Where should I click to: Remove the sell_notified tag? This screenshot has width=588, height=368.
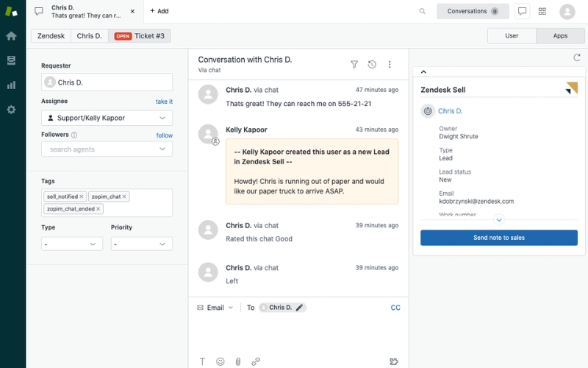tap(82, 197)
